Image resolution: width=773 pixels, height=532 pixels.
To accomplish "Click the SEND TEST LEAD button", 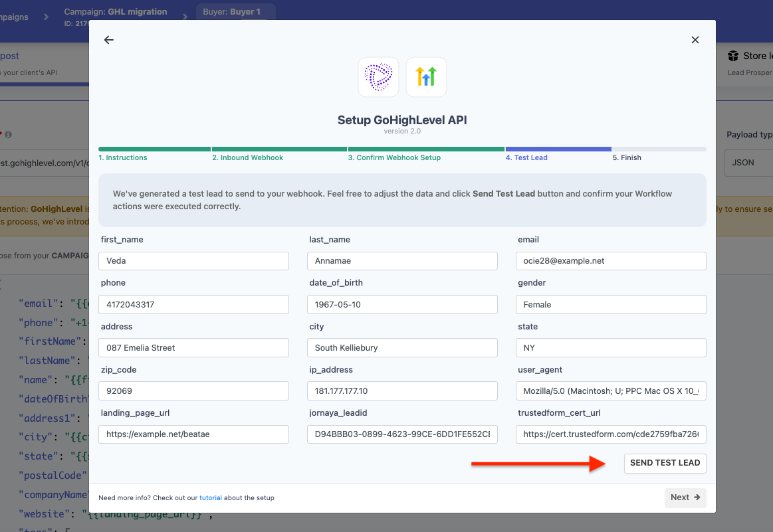I will 665,463.
